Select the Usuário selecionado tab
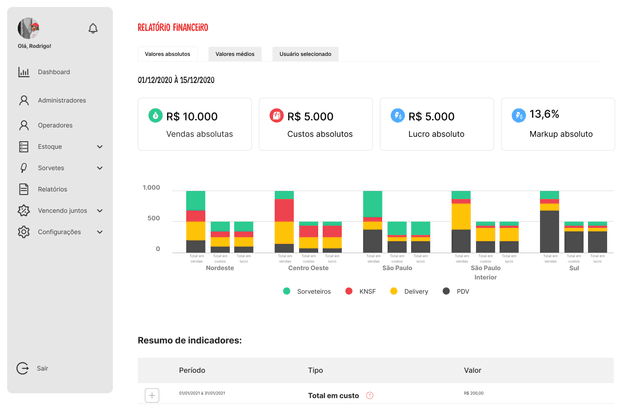This screenshot has height=406, width=640. click(x=306, y=54)
